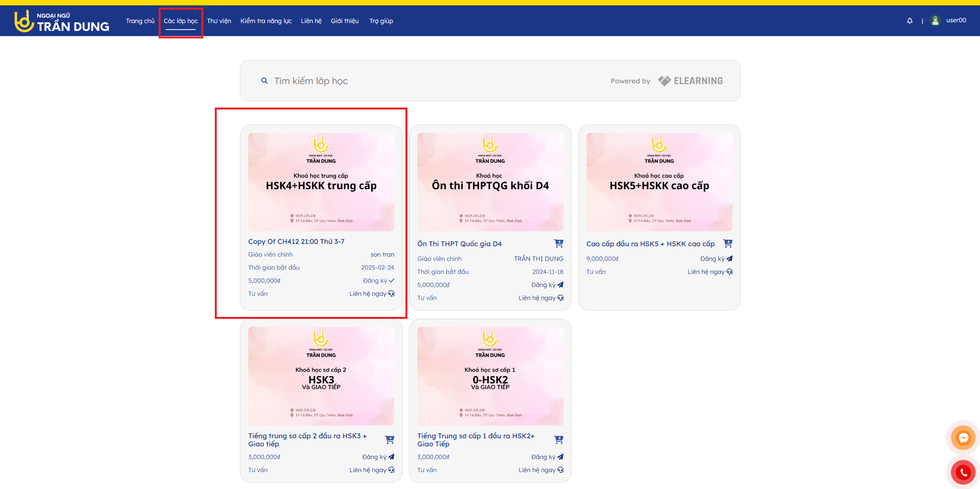Add Ôn Thi THPT Quốc gia D4 to cart
Image resolution: width=980 pixels, height=489 pixels.
coord(558,243)
